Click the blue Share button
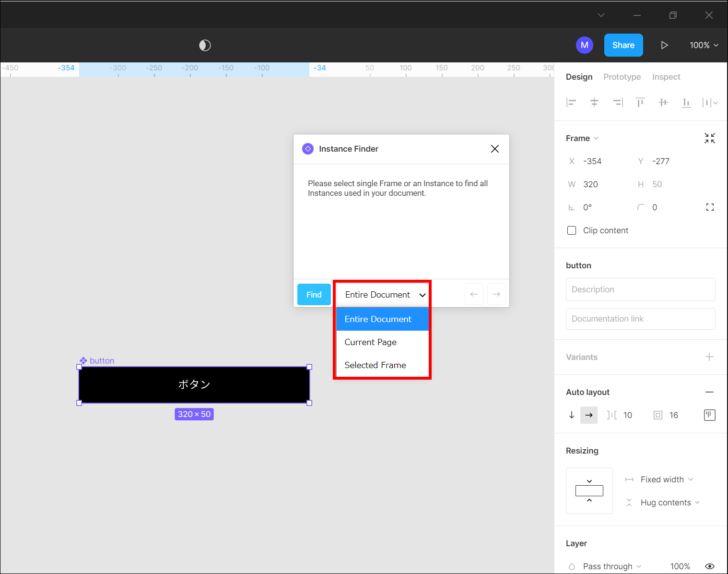This screenshot has height=574, width=728. 623,45
